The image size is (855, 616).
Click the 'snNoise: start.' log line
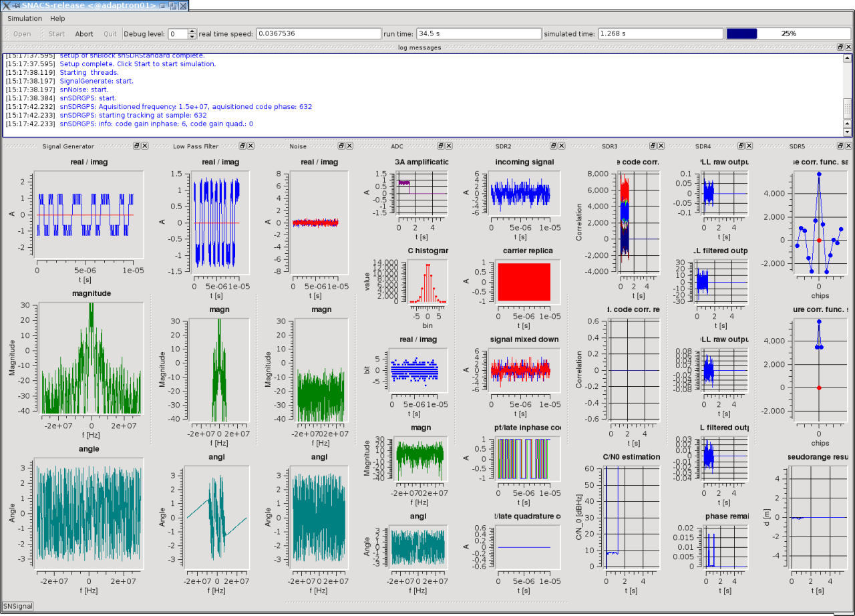point(83,90)
